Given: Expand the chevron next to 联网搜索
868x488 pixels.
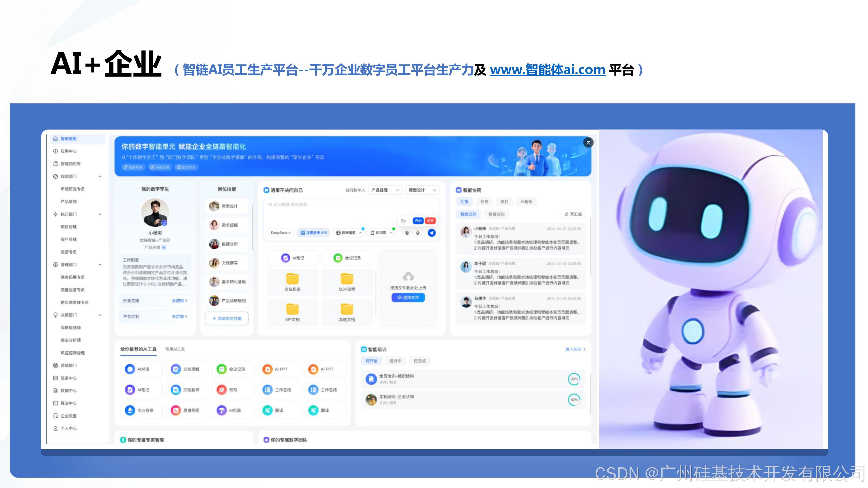Looking at the screenshot, I should pos(360,233).
